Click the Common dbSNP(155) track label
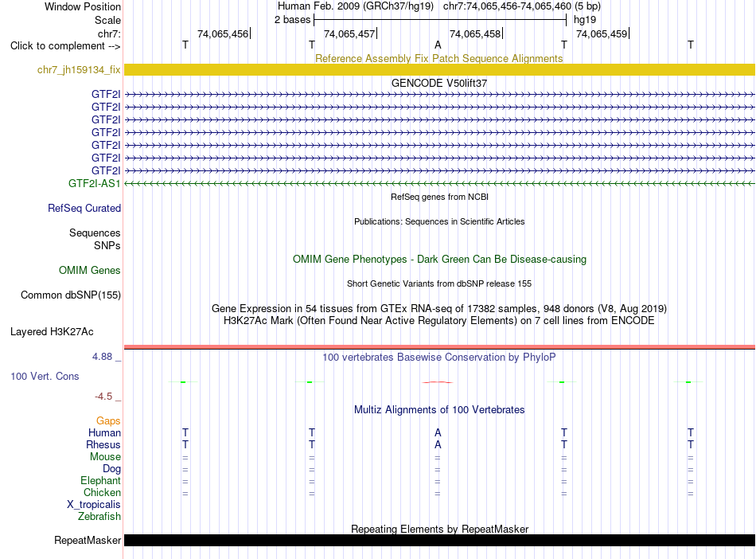 point(70,295)
